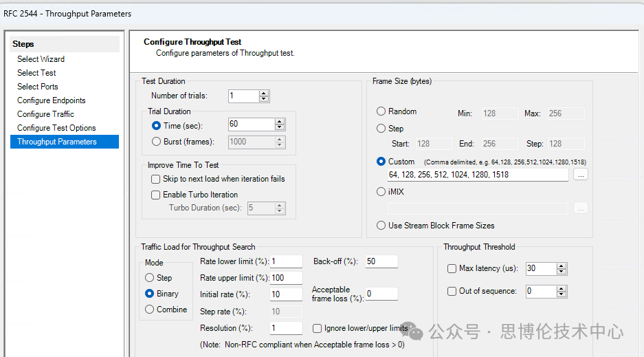Choose Combine mode radio button

coord(149,310)
